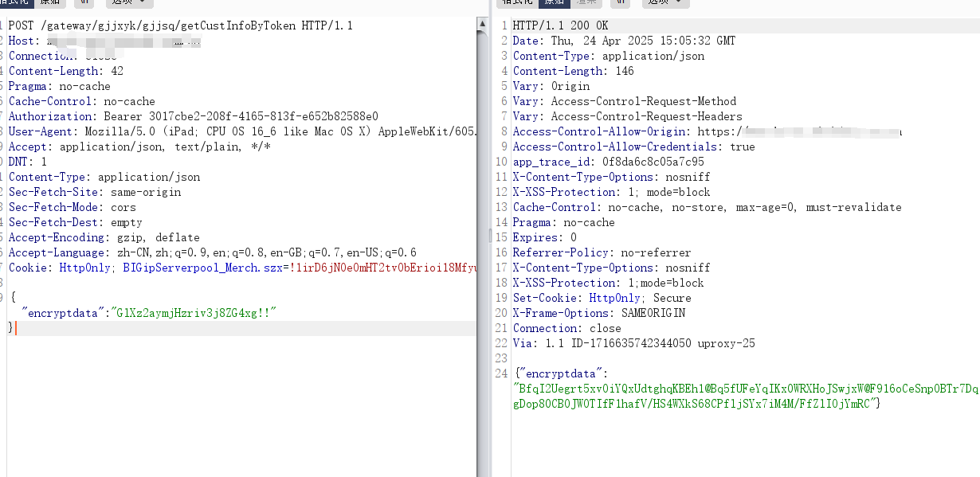Click the Vary: Origin header
This screenshot has width=980, height=477.
[x=551, y=86]
